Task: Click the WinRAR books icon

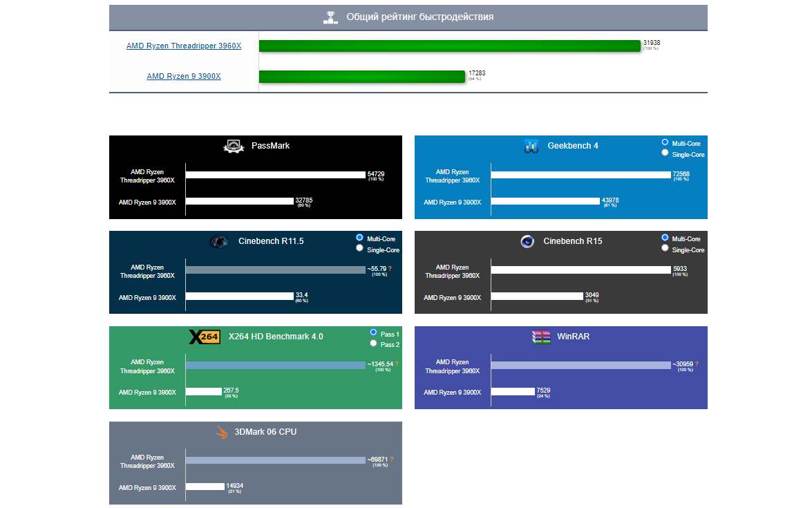Action: [x=541, y=337]
